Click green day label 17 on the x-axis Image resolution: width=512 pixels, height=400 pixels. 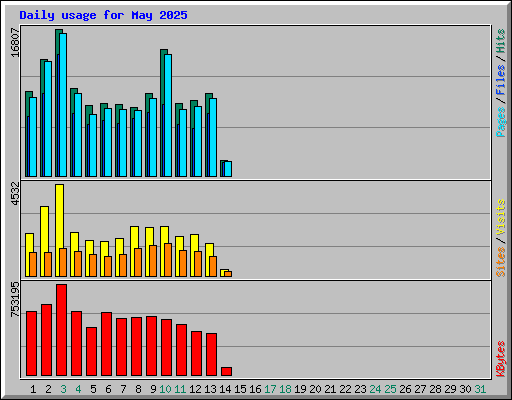click(x=270, y=389)
